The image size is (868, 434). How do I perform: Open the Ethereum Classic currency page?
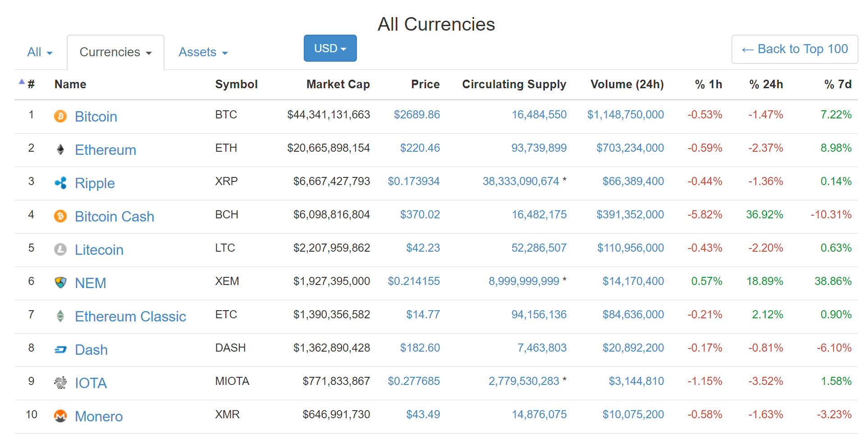pyautogui.click(x=130, y=316)
